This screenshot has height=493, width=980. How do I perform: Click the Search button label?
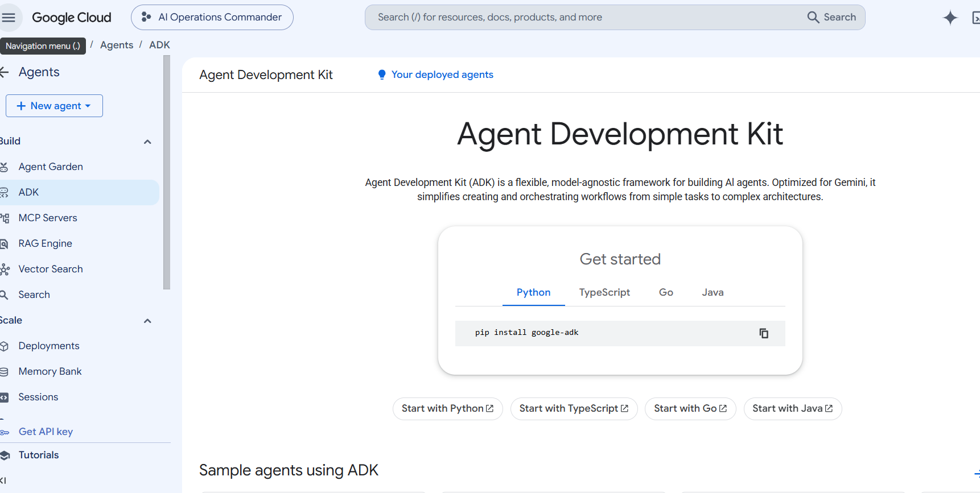click(x=839, y=17)
